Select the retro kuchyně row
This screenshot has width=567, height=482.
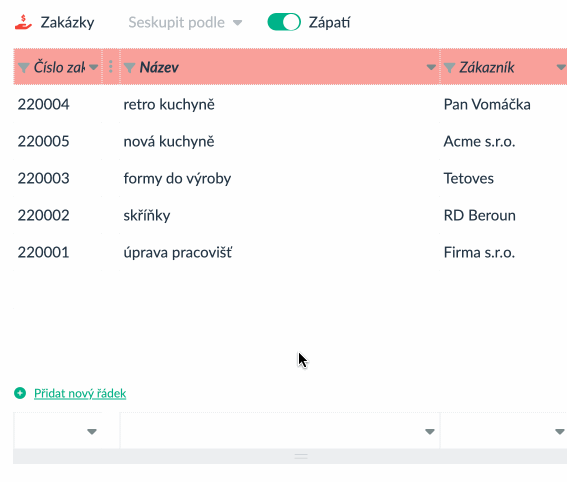pos(290,104)
